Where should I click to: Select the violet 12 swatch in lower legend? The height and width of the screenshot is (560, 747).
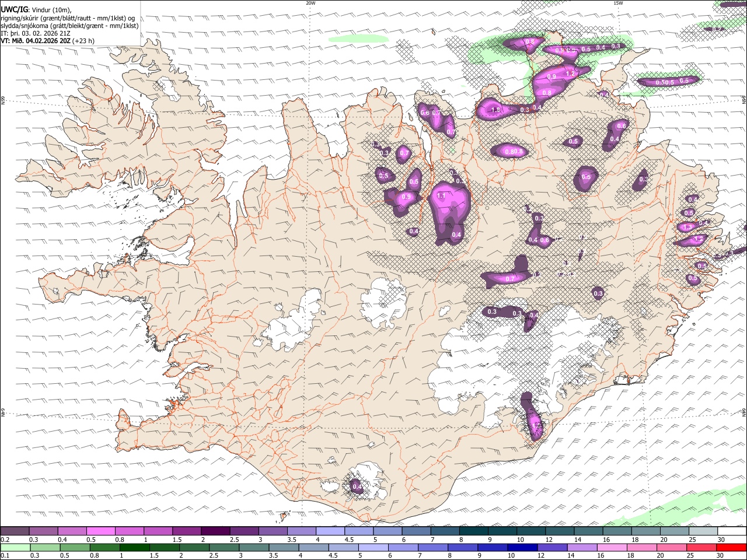click(552, 547)
